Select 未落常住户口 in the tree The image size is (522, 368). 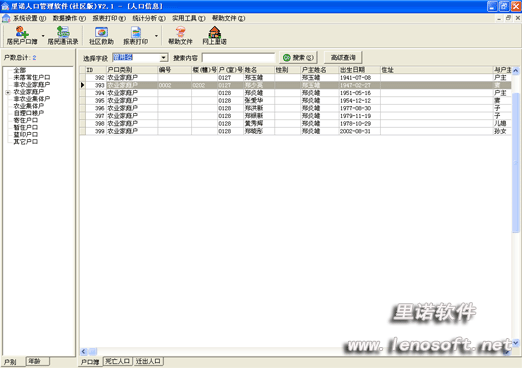(x=32, y=77)
